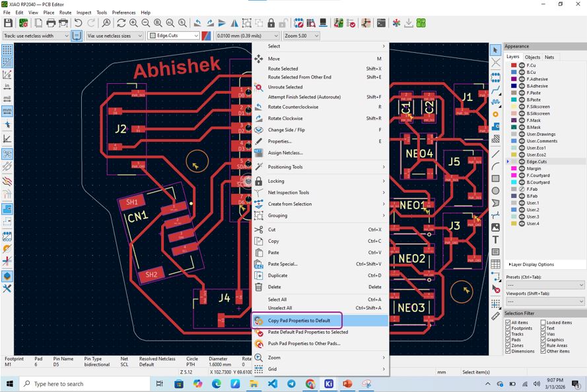
Task: Switch units to inches on the left toolbar
Action: [x=7, y=86]
